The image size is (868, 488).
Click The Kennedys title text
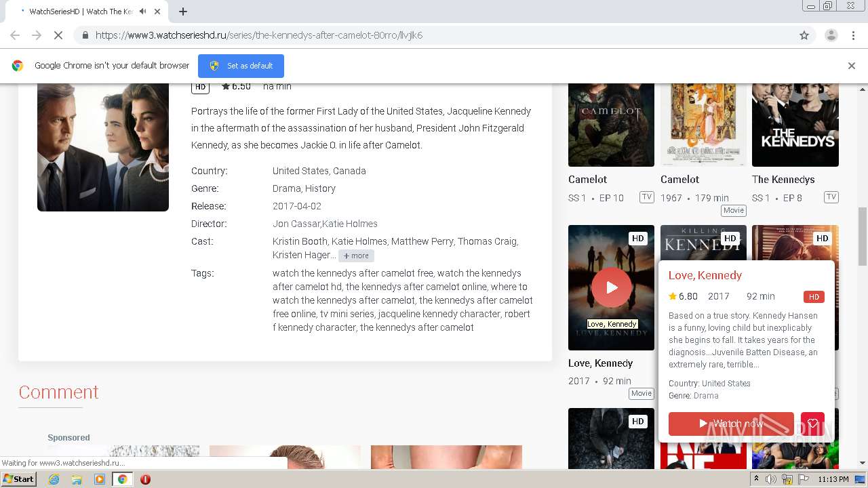point(783,180)
